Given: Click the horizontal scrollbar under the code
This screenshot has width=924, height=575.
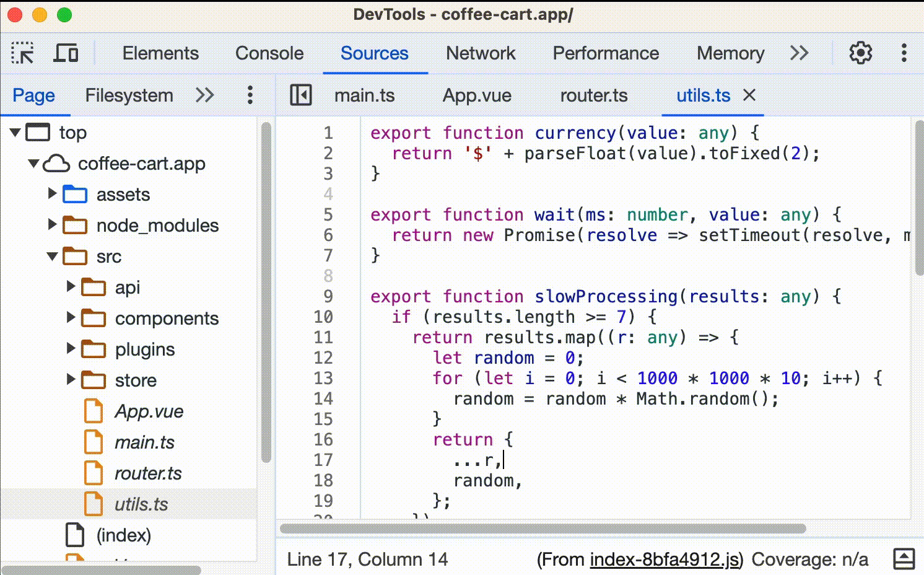Looking at the screenshot, I should [543, 529].
